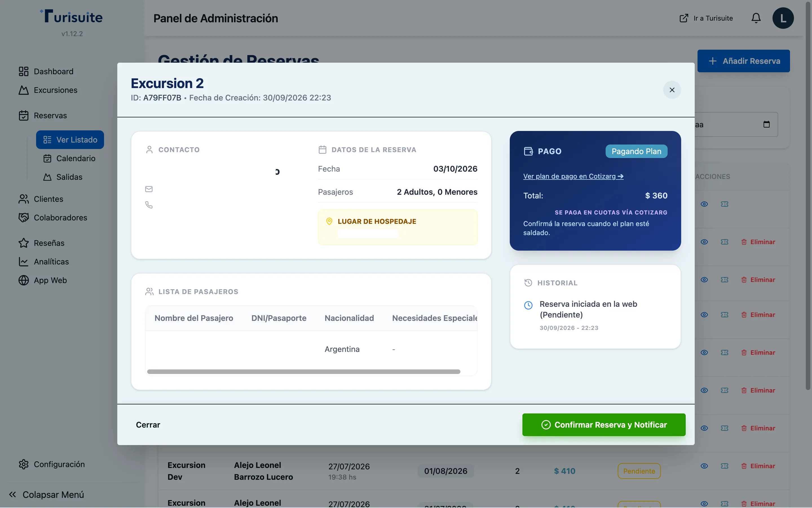Click the Confirmar Reserva y Notificar button
The image size is (812, 508).
(604, 425)
